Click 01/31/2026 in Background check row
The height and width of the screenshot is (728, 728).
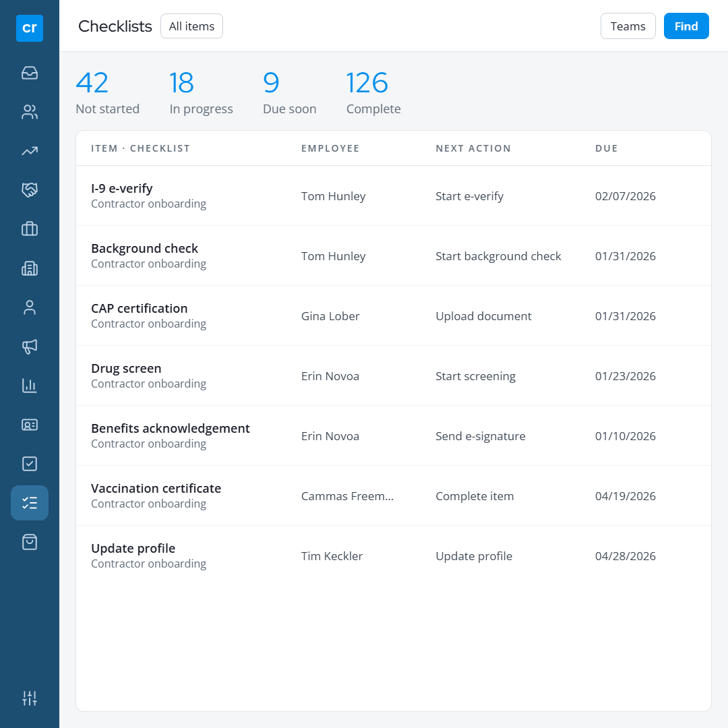tap(626, 256)
